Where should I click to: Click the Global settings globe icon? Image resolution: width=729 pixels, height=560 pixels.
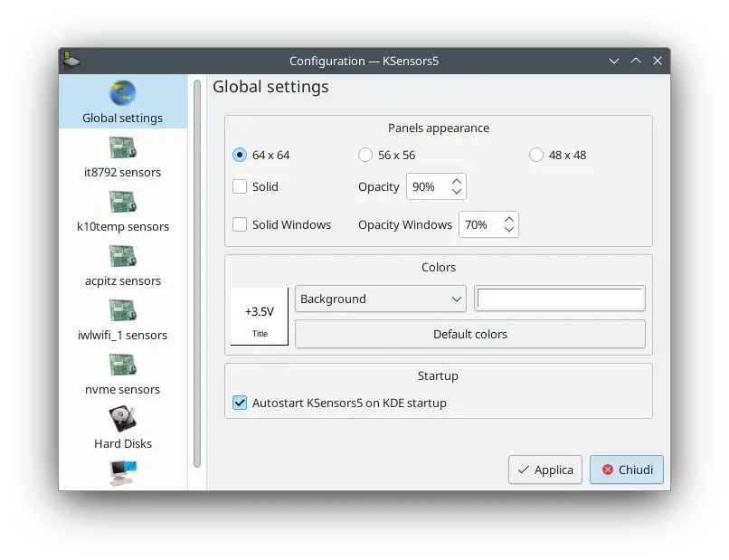click(123, 93)
